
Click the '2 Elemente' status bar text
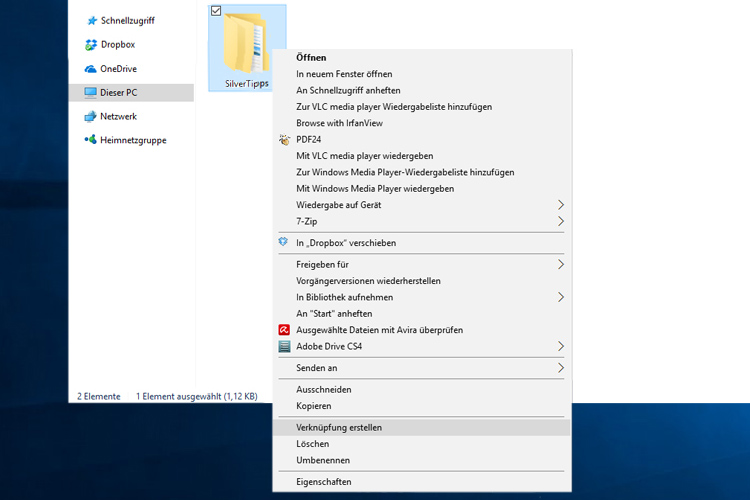[x=99, y=396]
